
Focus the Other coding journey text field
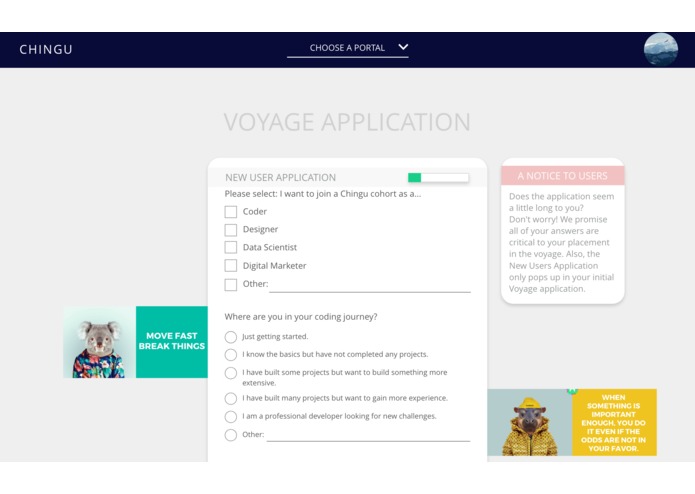368,435
